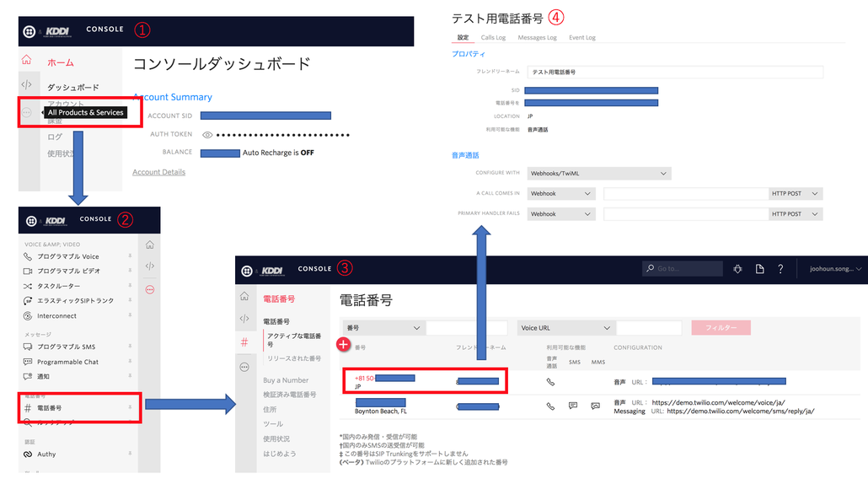The image size is (868, 484).
Task: Click the SIP icon beside エラスティックSIPトランク
Action: pyautogui.click(x=28, y=301)
